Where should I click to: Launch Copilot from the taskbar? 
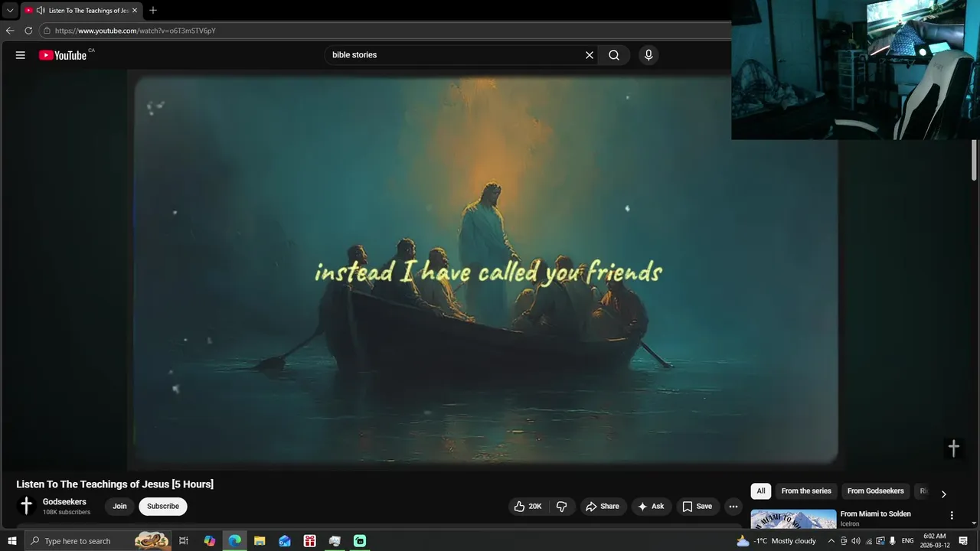(x=210, y=541)
